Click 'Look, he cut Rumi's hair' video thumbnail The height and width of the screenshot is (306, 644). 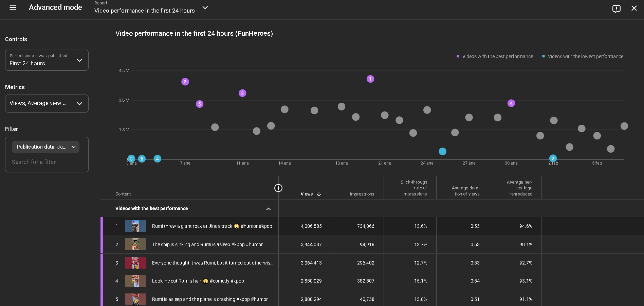coord(135,281)
